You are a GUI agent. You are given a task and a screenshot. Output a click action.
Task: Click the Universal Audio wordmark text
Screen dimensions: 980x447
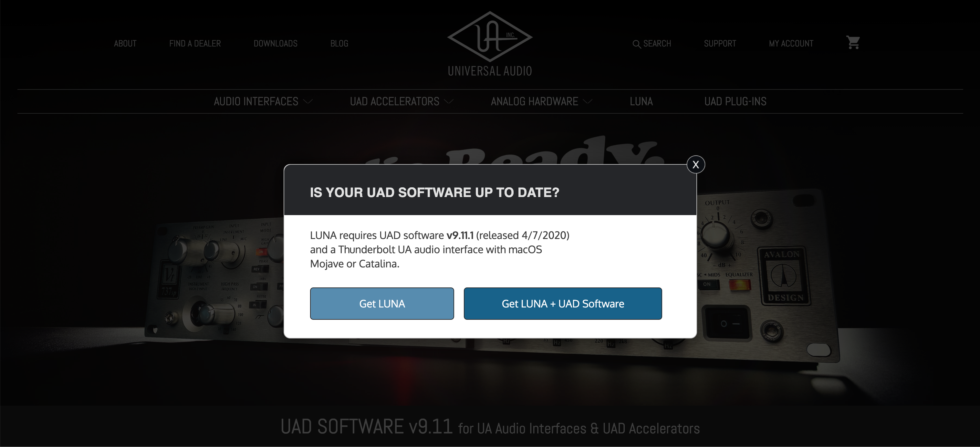click(490, 71)
